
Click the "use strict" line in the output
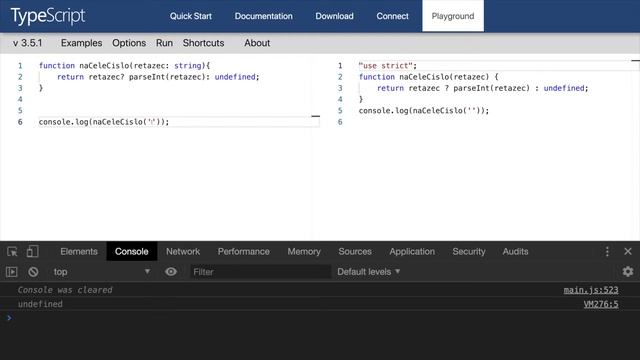tap(387, 66)
